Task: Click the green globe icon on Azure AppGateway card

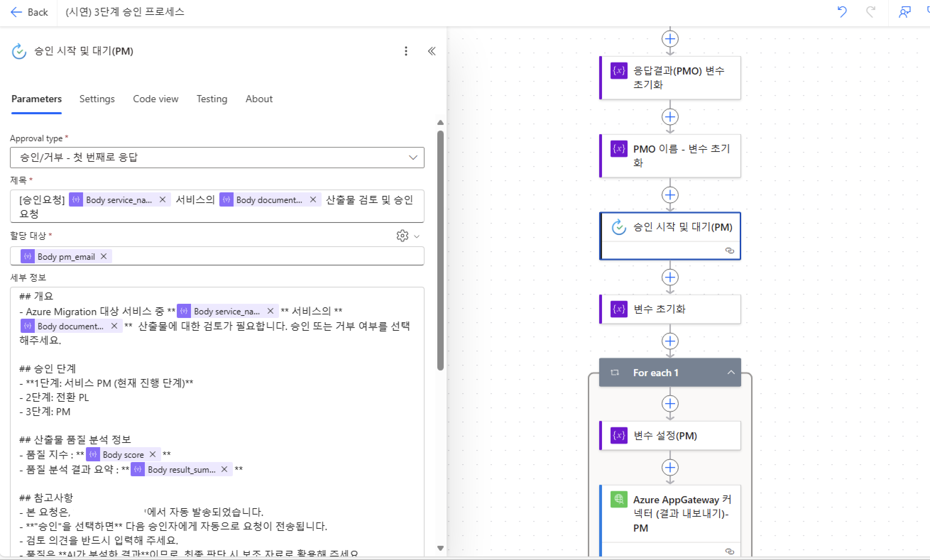Action: coord(619,499)
